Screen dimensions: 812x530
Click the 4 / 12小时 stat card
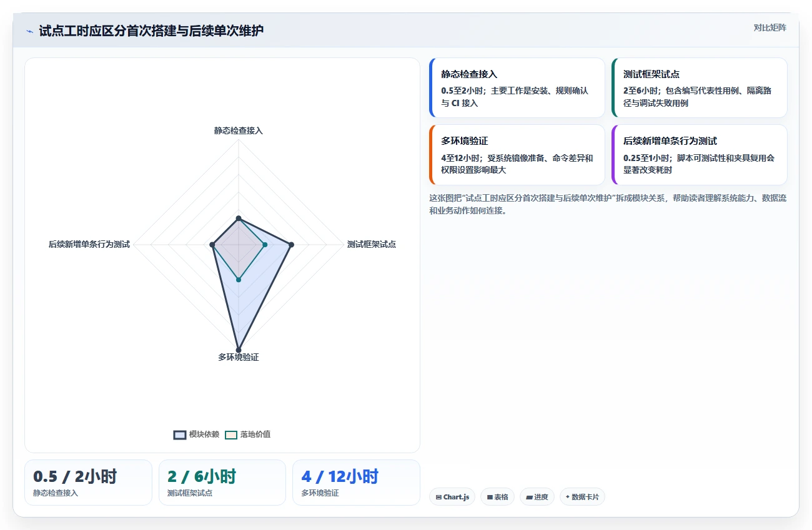point(356,483)
